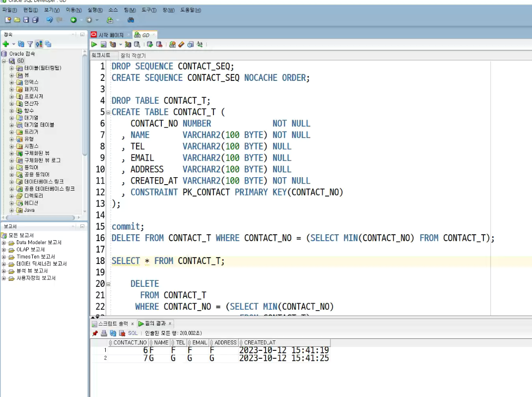Select the 질의 결과 tab

155,324
